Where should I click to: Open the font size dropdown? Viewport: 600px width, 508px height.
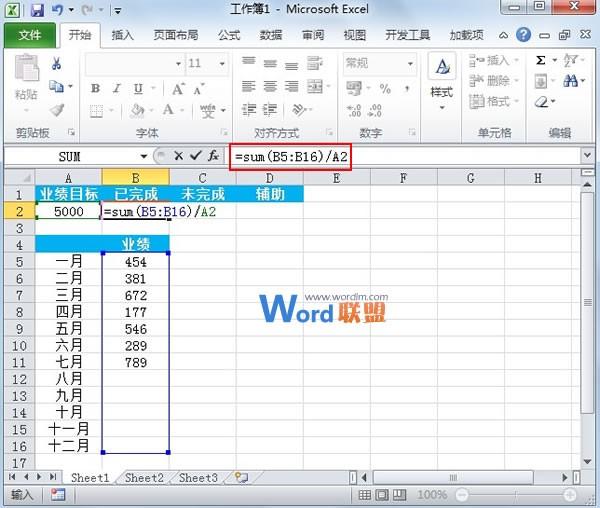(220, 63)
